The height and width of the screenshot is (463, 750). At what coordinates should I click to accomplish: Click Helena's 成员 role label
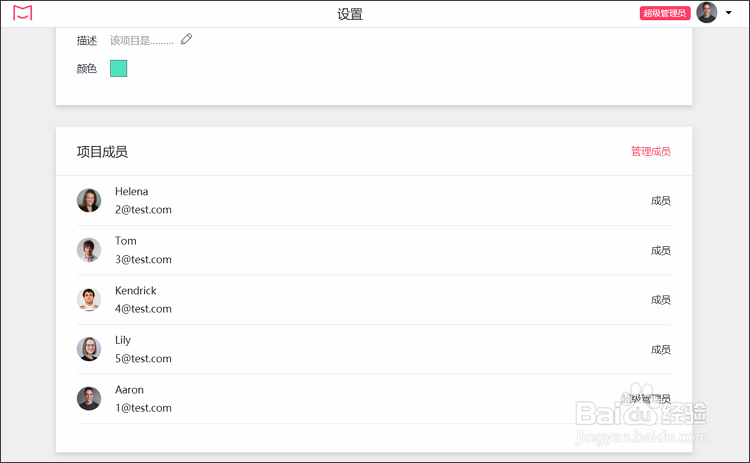(660, 201)
